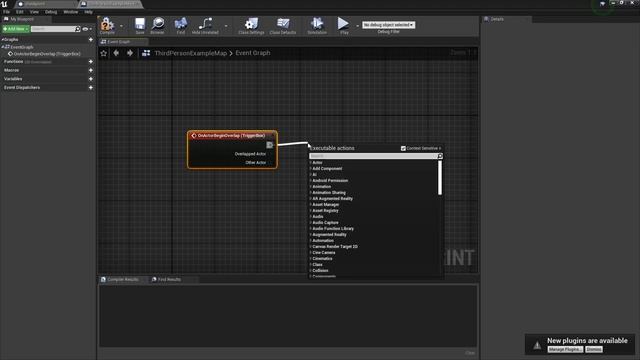The width and height of the screenshot is (640, 360).
Task: Open Class Defaults from toolbar
Action: coord(283,23)
